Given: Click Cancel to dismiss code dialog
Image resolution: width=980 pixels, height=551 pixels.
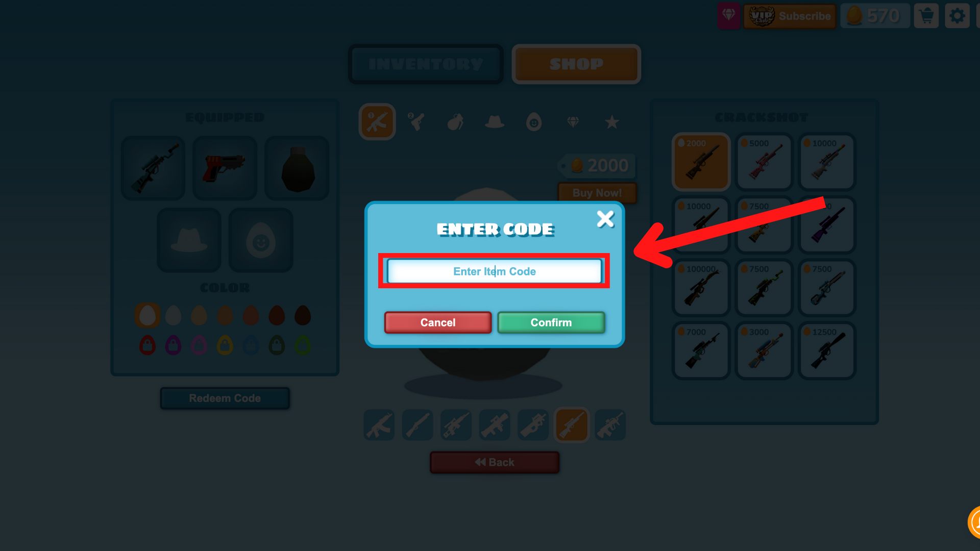Looking at the screenshot, I should pos(437,322).
